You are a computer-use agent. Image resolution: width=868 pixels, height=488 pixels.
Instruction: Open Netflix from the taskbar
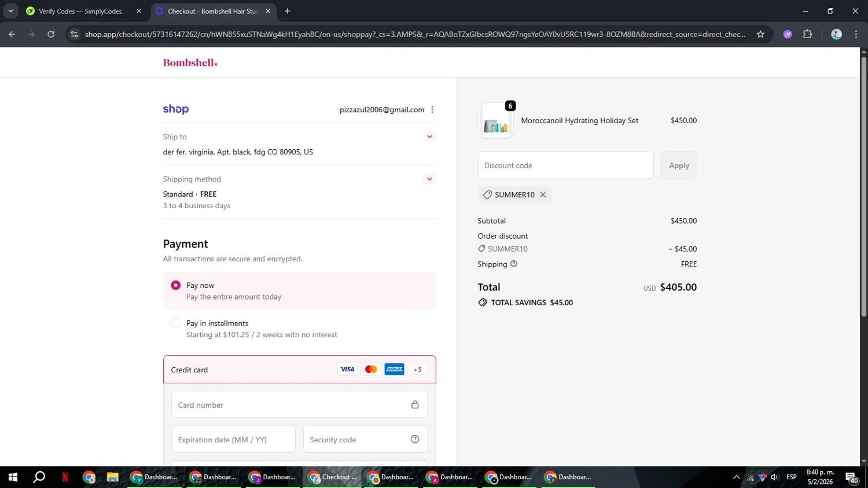pyautogui.click(x=65, y=477)
